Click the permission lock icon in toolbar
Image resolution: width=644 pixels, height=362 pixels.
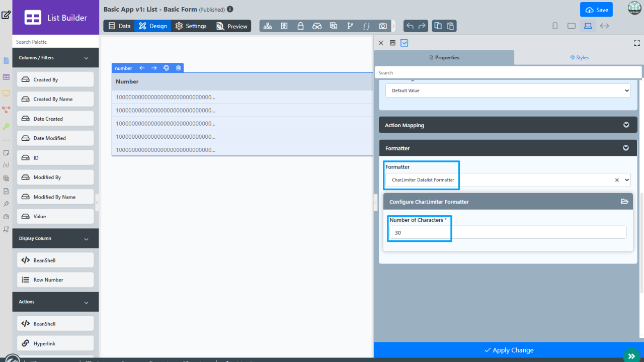point(300,26)
